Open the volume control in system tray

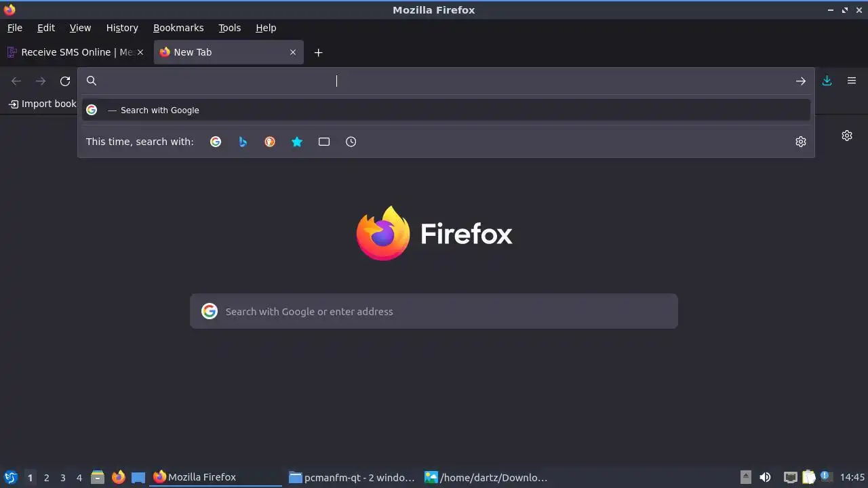[x=766, y=477]
